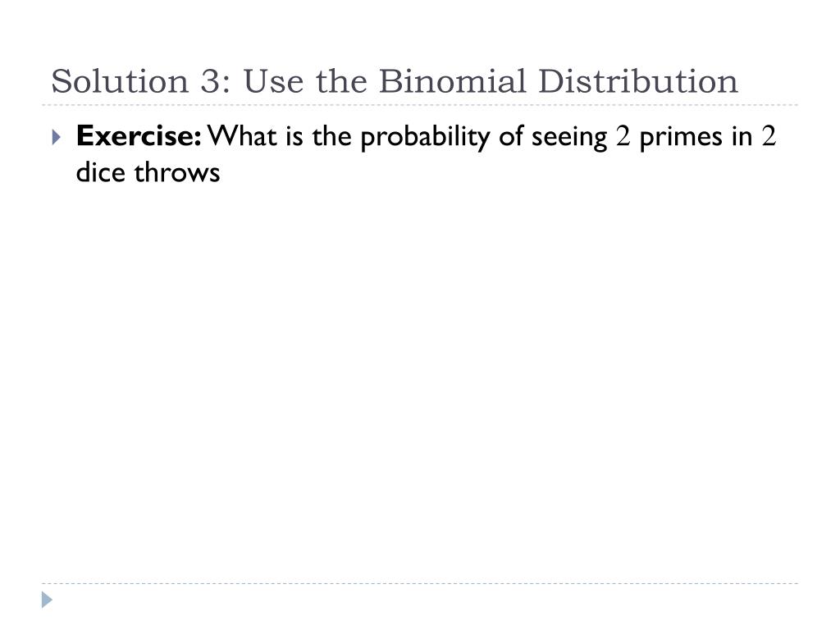Click the word 'What' after Exercise

coord(242,135)
